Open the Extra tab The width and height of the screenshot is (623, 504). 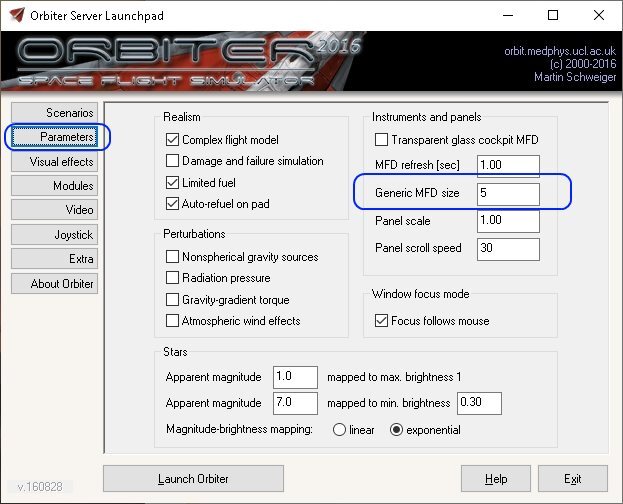[x=54, y=259]
